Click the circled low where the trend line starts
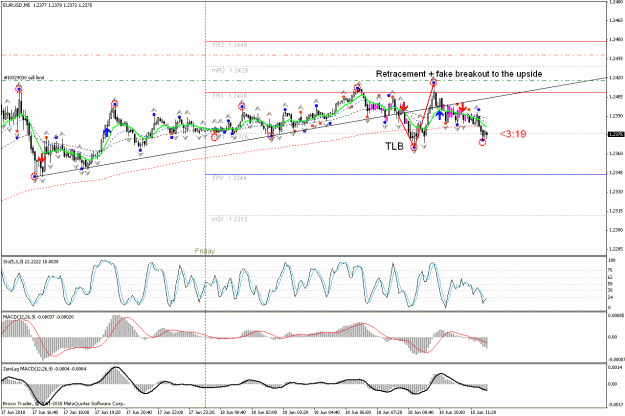Image resolution: width=625 pixels, height=416 pixels. point(35,176)
